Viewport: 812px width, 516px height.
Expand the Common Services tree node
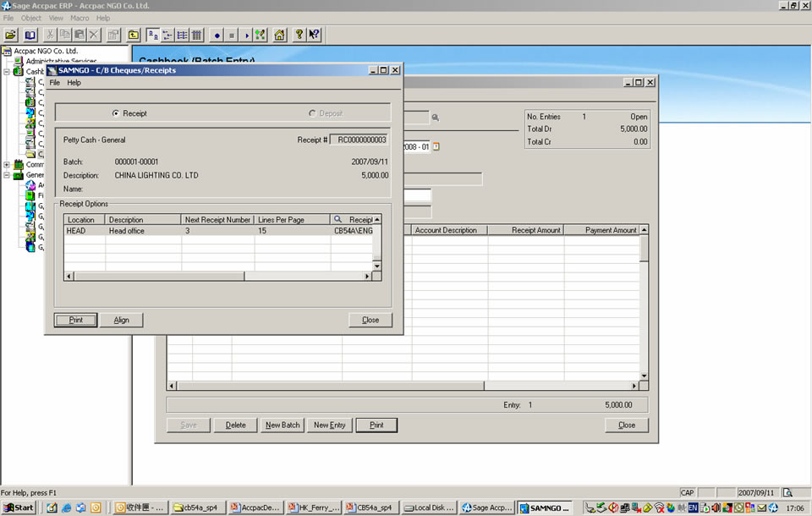tap(7, 165)
